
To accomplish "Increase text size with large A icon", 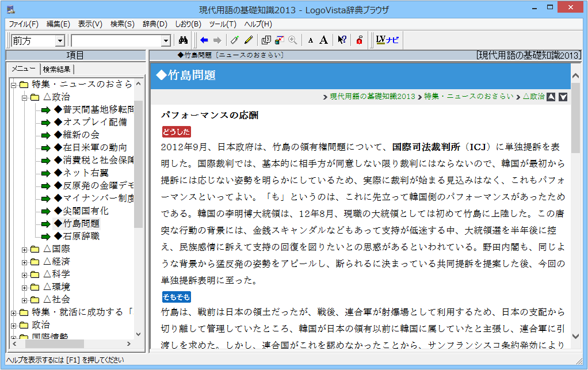I will [x=323, y=40].
